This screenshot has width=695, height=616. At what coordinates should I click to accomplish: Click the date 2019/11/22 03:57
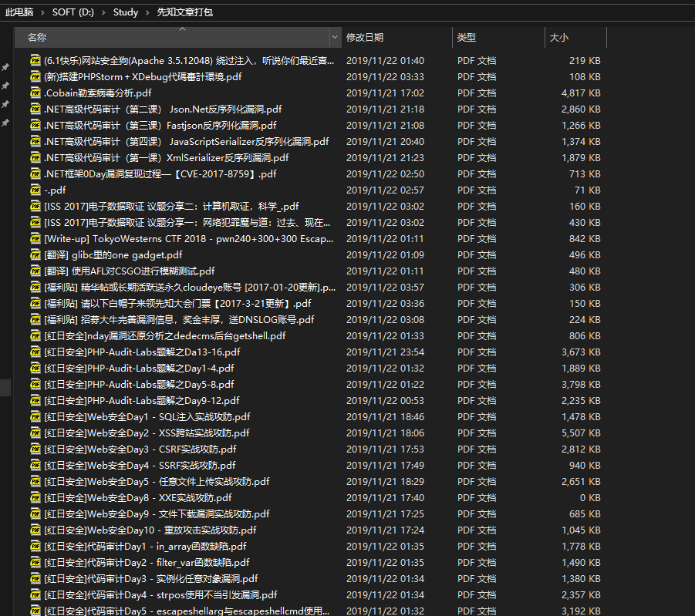click(385, 287)
